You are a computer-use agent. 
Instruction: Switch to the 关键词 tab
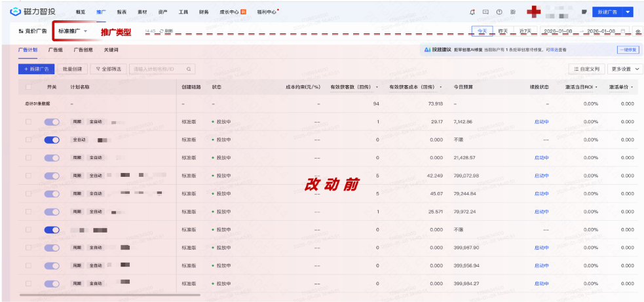[111, 50]
